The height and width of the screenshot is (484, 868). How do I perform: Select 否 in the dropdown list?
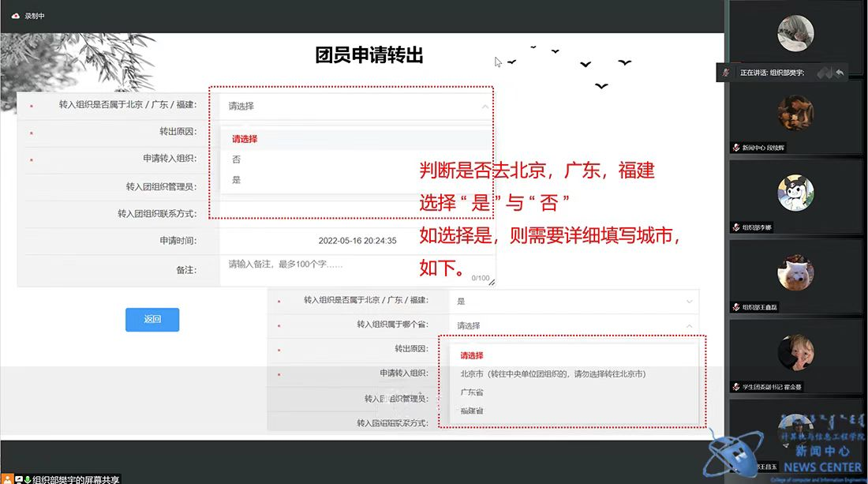237,159
